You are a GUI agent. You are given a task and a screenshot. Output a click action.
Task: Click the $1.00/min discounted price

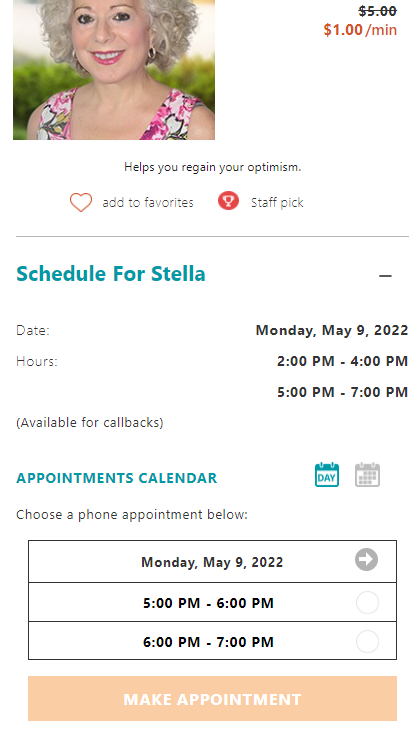(360, 30)
